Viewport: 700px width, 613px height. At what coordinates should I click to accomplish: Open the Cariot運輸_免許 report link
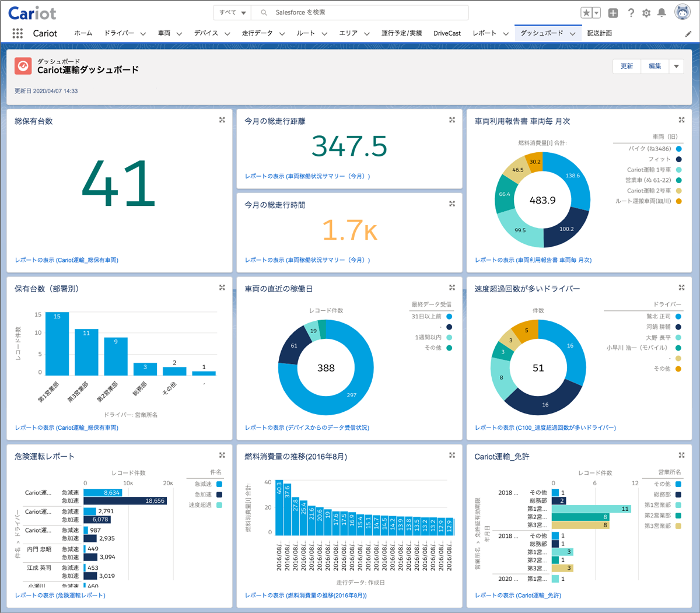click(x=517, y=596)
